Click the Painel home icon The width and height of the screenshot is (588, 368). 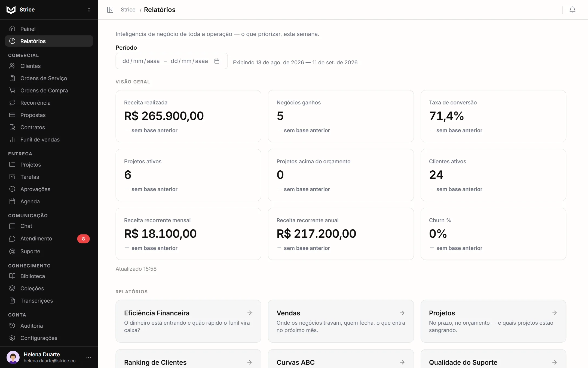(12, 29)
